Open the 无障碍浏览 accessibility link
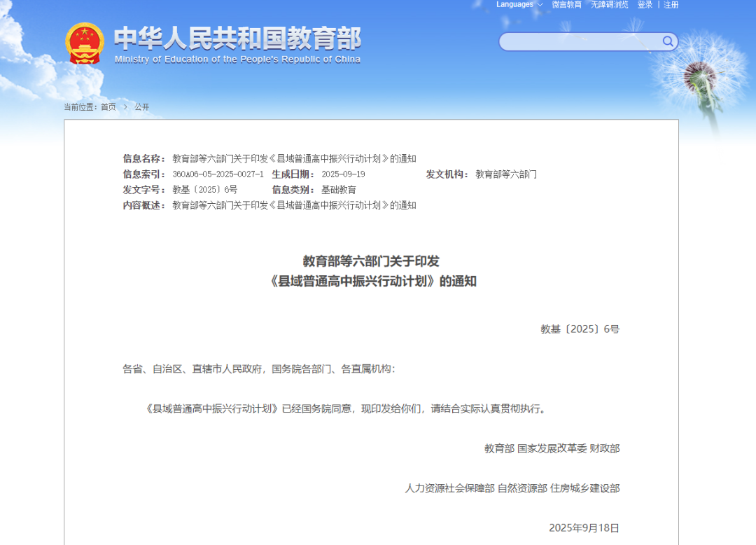The height and width of the screenshot is (545, 756). [x=610, y=4]
